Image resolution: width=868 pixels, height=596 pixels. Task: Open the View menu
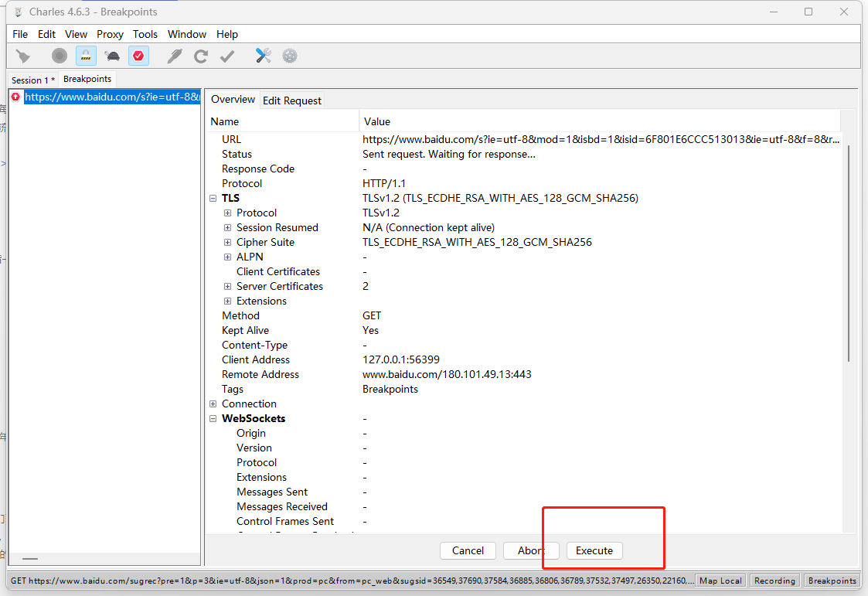pos(76,34)
